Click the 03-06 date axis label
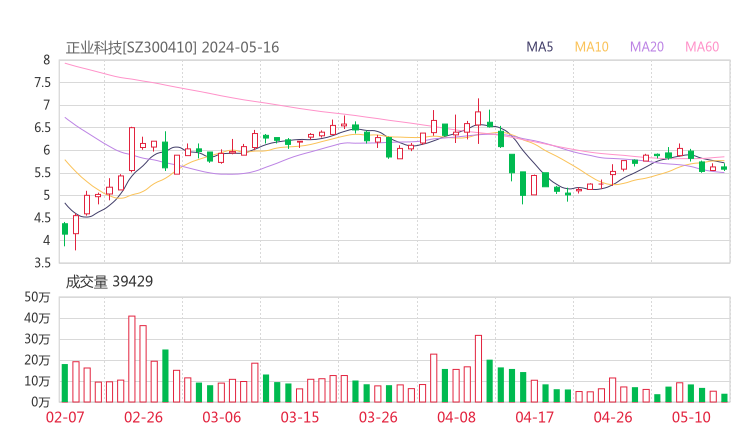The height and width of the screenshot is (440, 740). [222, 417]
